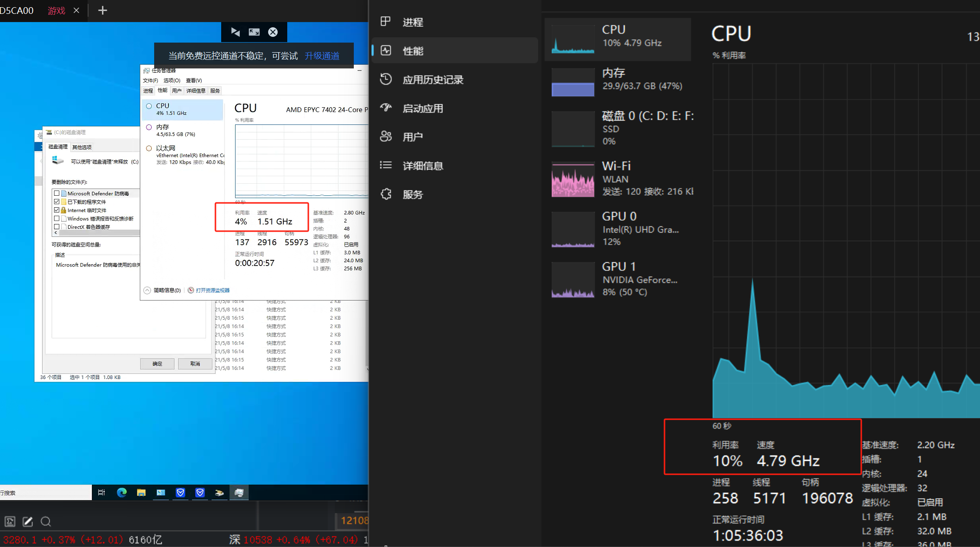Close the 游戏 tab
The height and width of the screenshot is (547, 980).
click(x=76, y=11)
